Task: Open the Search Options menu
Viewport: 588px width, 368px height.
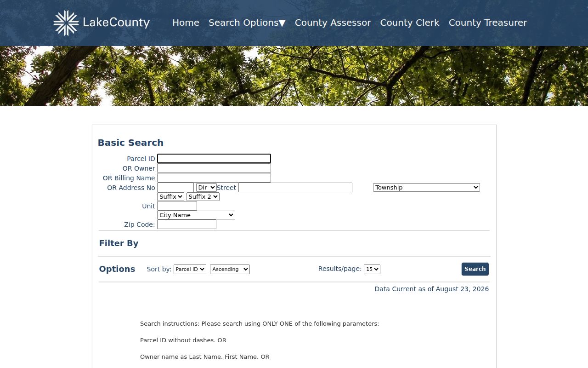Action: pos(247,23)
